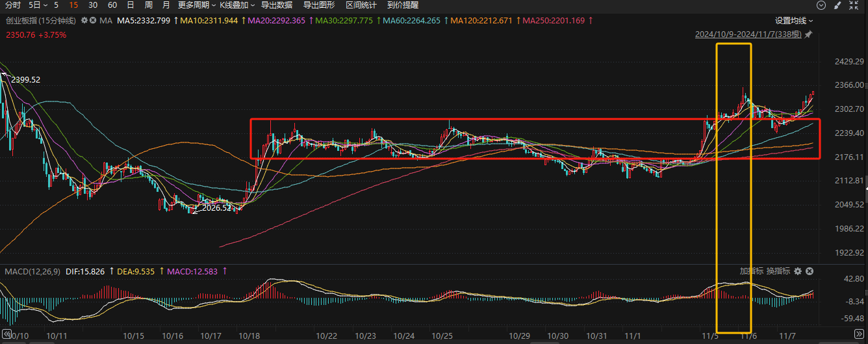
Task: Expand the 更多周期 dropdown
Action: pyautogui.click(x=197, y=5)
